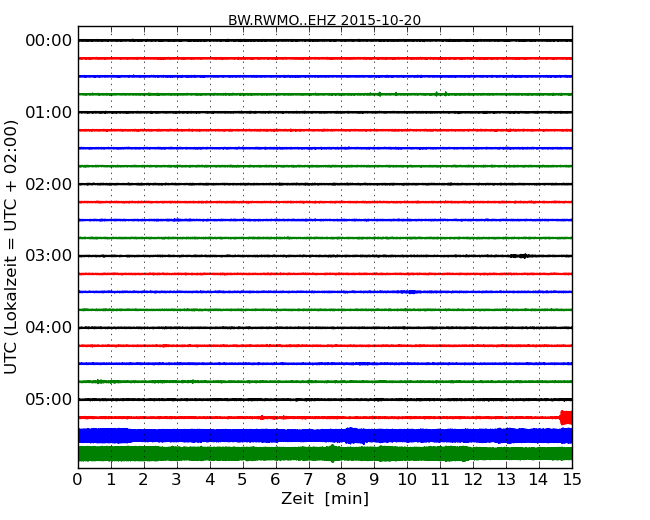Click the thick green noisy bottom trace
Screen dimensions: 650x520
pyautogui.click(x=325, y=454)
